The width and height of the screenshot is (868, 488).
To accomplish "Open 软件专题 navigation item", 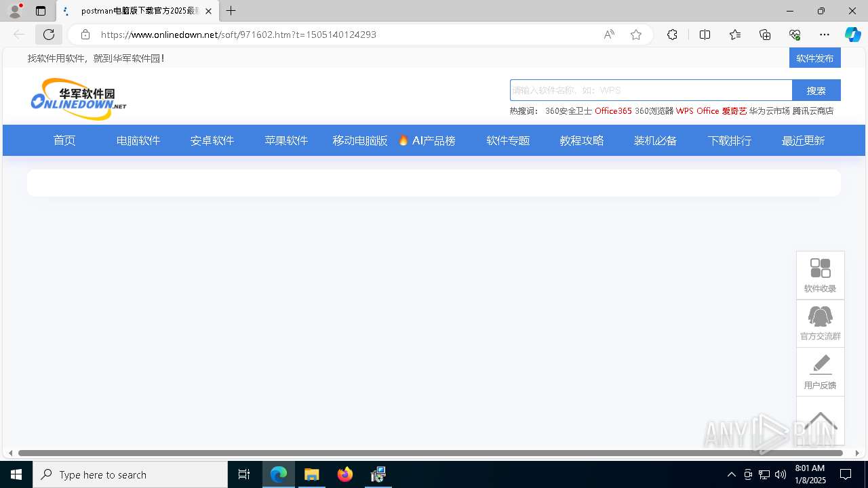I will [x=508, y=140].
